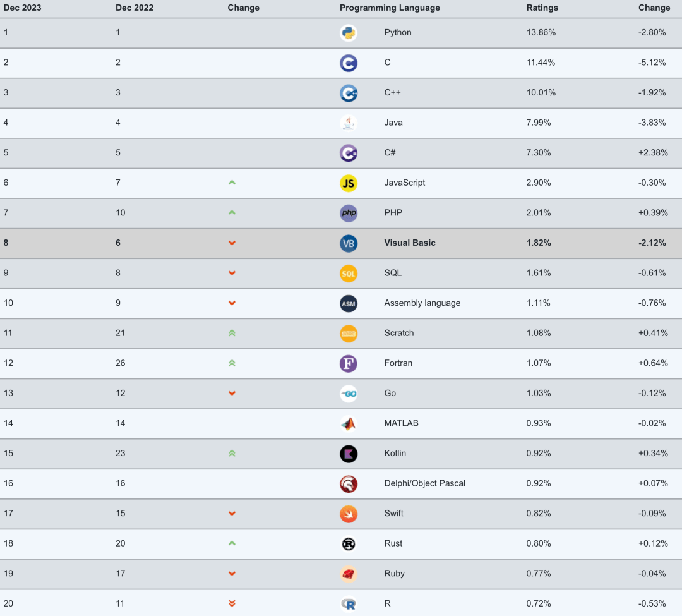
Task: Click the Ratings column header
Action: click(542, 8)
